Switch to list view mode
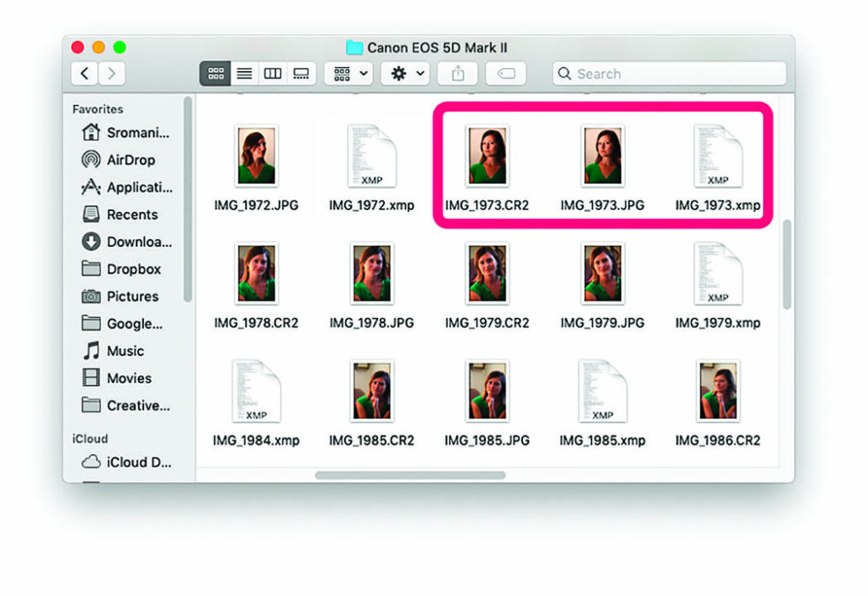Viewport: 868px width, 596px height. [x=244, y=74]
